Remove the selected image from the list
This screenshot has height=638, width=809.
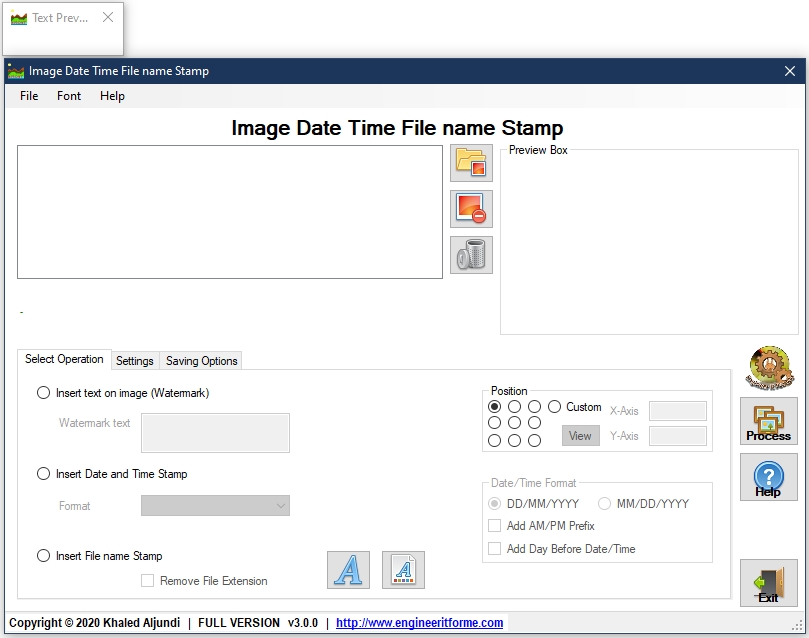coord(470,209)
